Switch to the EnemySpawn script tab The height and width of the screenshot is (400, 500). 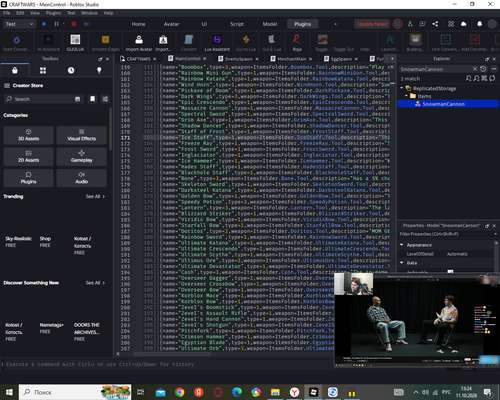pyautogui.click(x=239, y=59)
